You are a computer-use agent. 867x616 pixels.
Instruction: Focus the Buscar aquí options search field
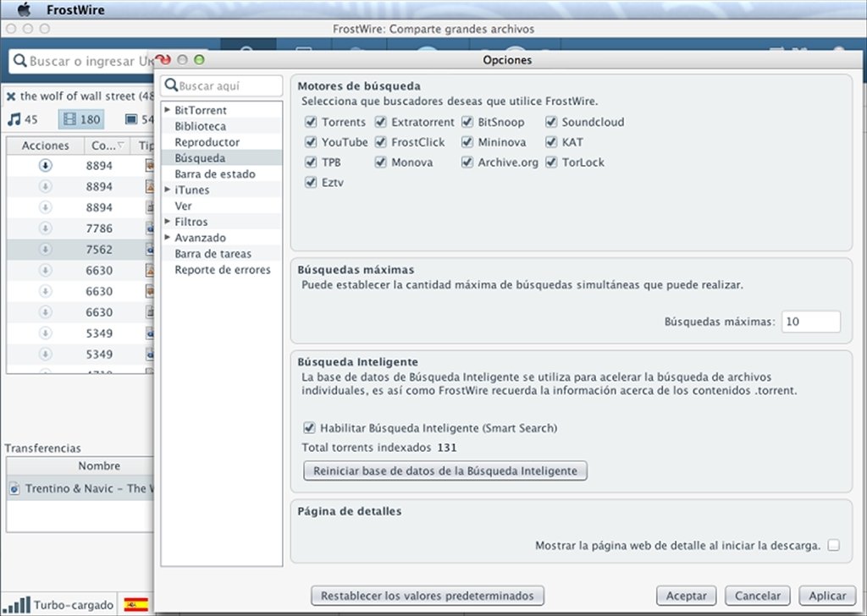tap(221, 85)
